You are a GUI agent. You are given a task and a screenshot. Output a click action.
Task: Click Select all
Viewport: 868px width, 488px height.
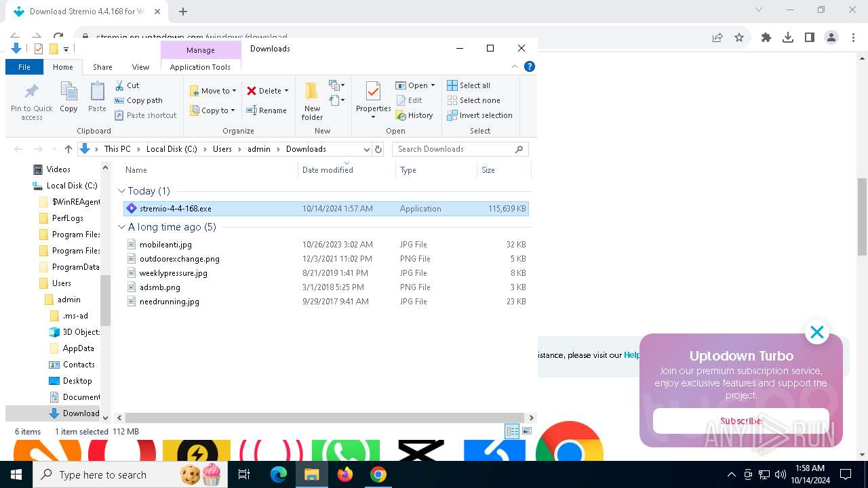[469, 85]
